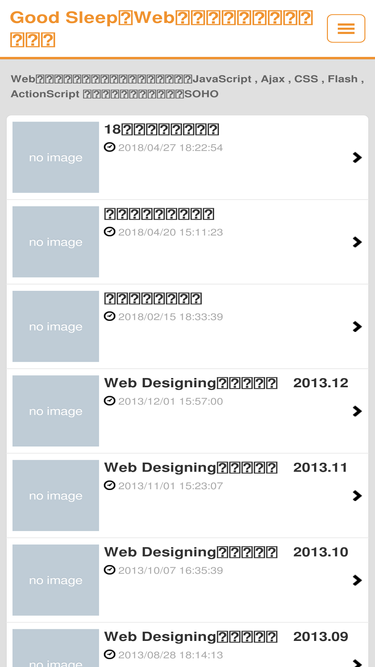Click the chevron on Web Designing 2013.10 post

click(357, 580)
